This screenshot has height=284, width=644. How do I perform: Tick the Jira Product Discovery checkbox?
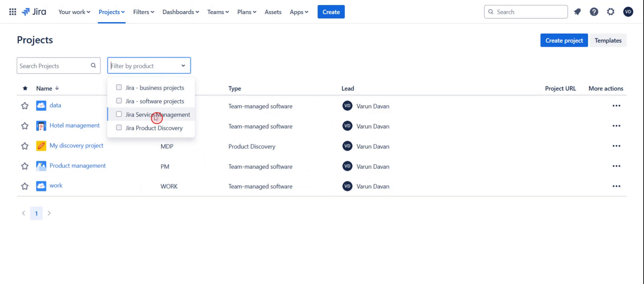point(119,128)
